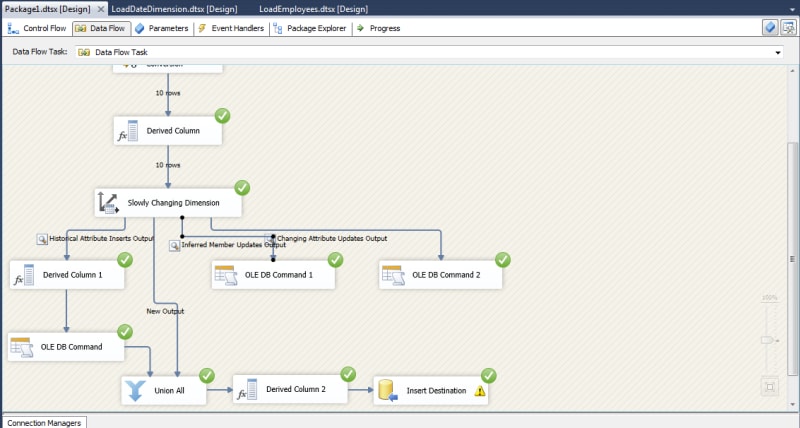Click the Derived Column 2 label text

coord(296,389)
